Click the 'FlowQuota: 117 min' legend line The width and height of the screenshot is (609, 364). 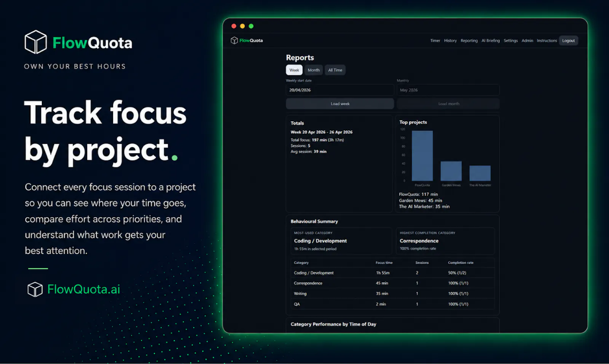point(418,194)
